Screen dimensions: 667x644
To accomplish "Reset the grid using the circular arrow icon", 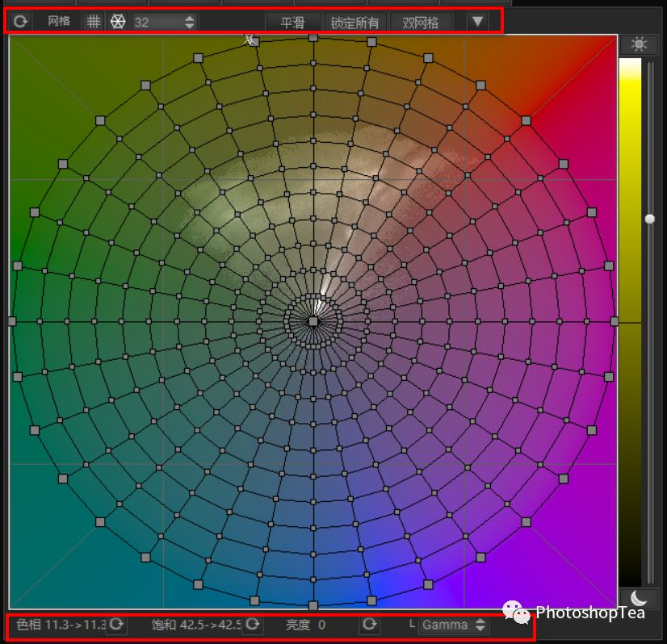I will [20, 21].
